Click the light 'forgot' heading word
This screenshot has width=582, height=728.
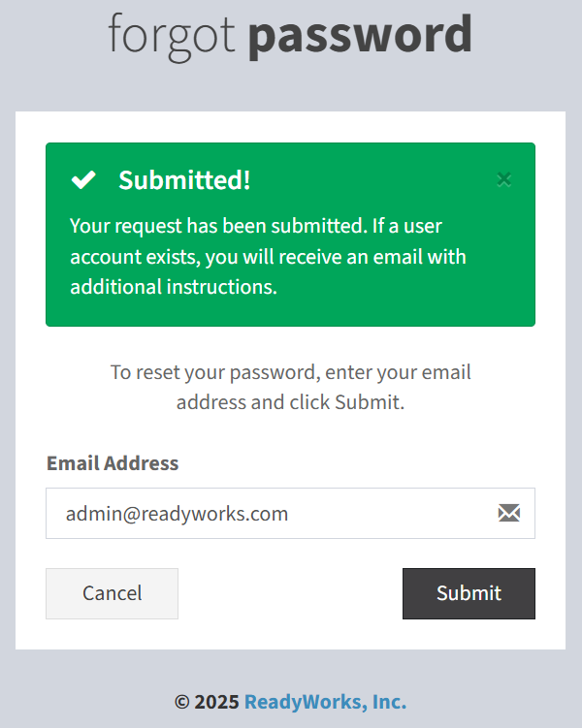click(172, 37)
